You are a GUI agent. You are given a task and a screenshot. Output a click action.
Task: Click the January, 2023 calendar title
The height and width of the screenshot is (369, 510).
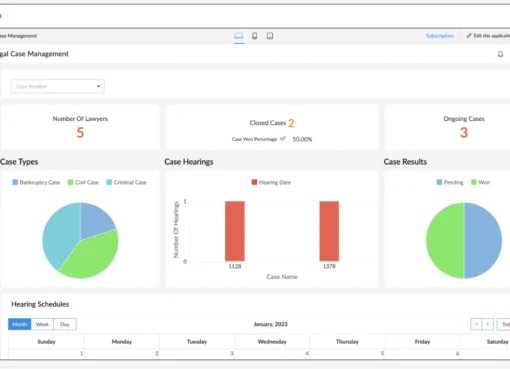[x=270, y=324]
